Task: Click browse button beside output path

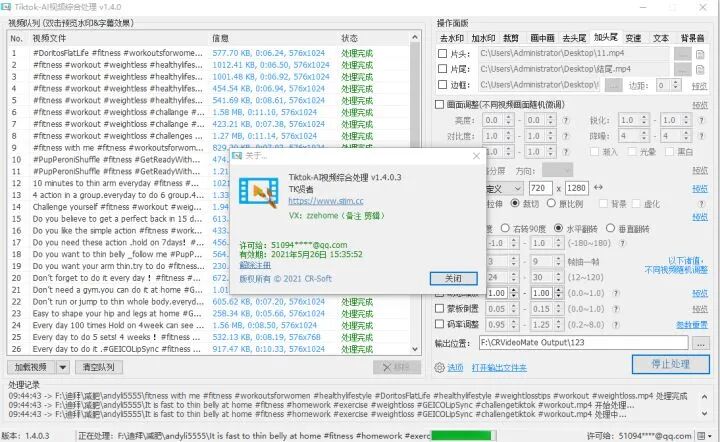Action: pos(701,343)
